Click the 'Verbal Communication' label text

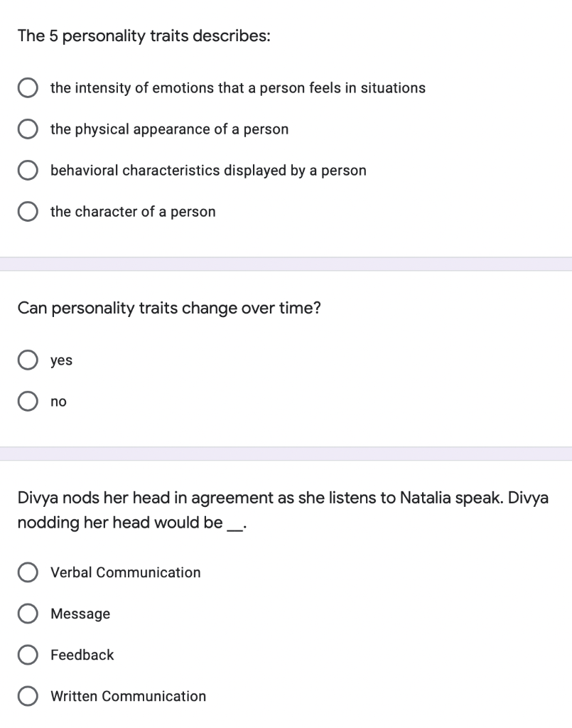[x=125, y=572]
